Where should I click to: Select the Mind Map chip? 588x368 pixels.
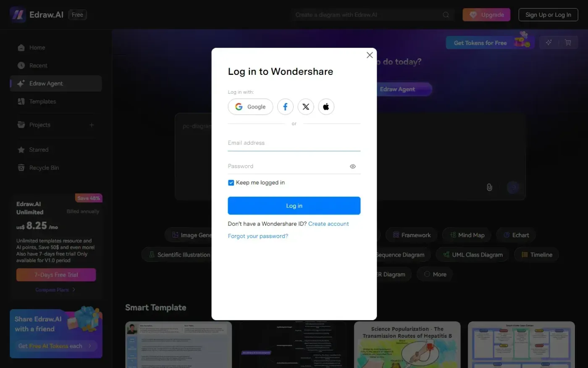pyautogui.click(x=467, y=235)
